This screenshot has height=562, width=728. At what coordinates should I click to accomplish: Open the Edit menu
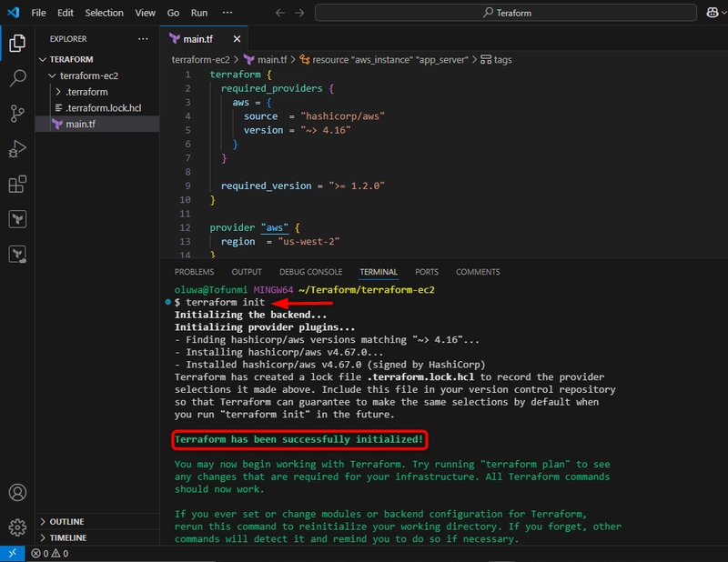pos(65,13)
